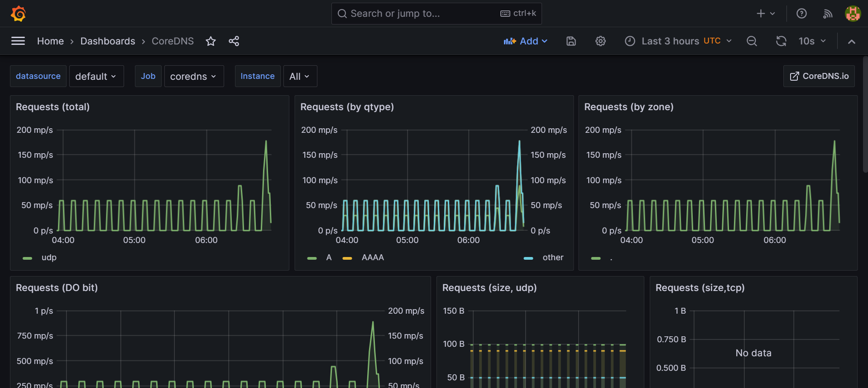Open the Requests (total) panel title
The height and width of the screenshot is (388, 868).
pyautogui.click(x=53, y=107)
